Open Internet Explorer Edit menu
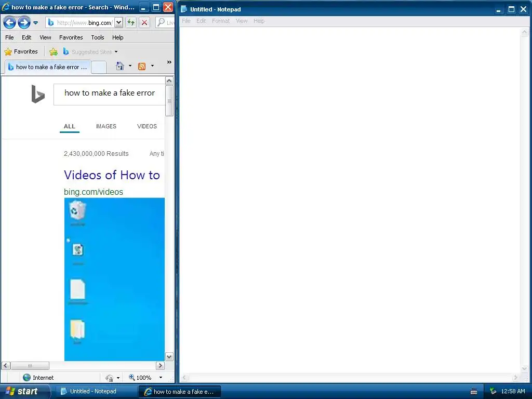532x399 pixels. 26,37
